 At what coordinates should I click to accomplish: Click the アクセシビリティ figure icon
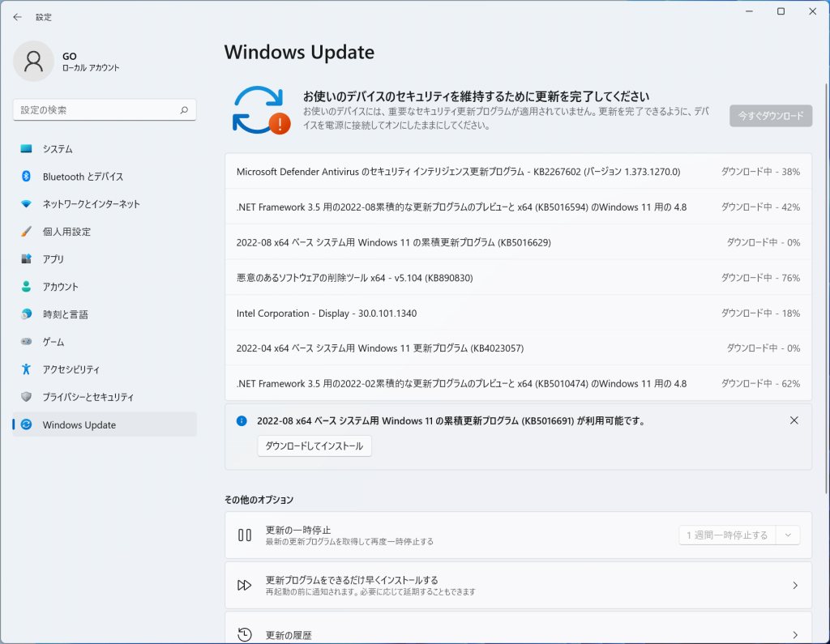point(26,369)
